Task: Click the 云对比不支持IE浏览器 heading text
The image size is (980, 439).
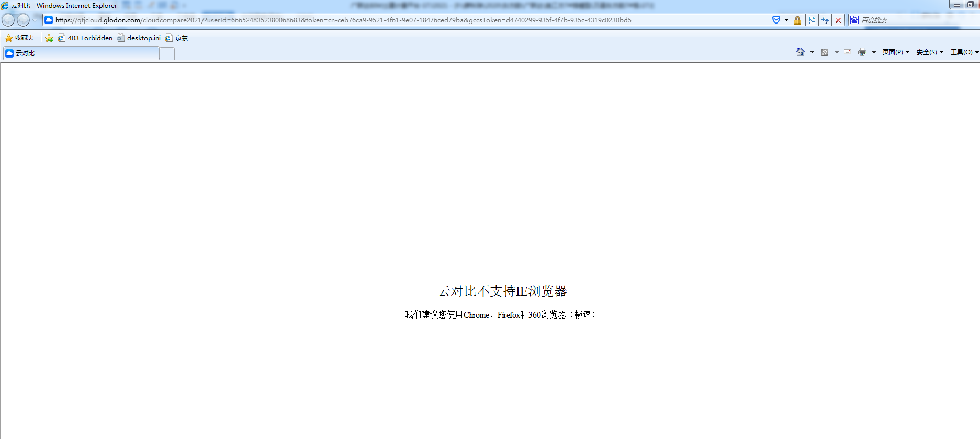Action: coord(502,291)
